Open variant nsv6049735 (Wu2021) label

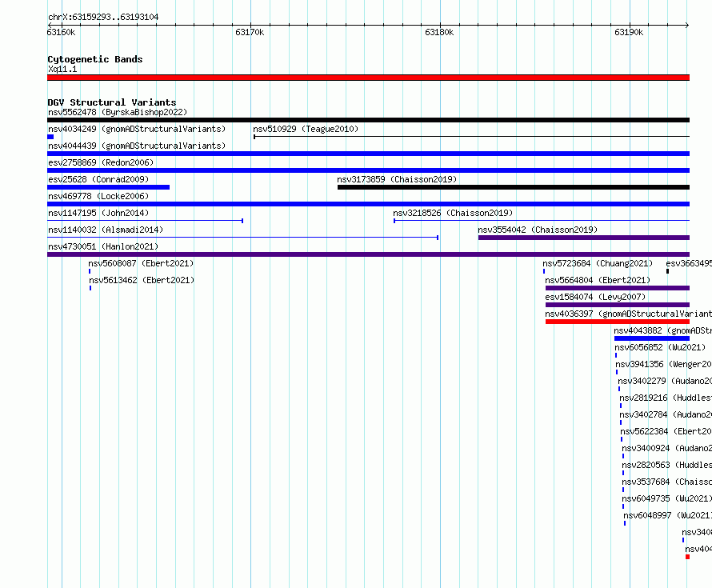(666, 498)
